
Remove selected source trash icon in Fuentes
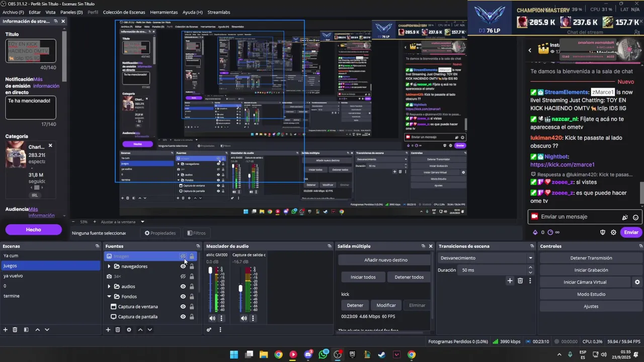click(118, 330)
